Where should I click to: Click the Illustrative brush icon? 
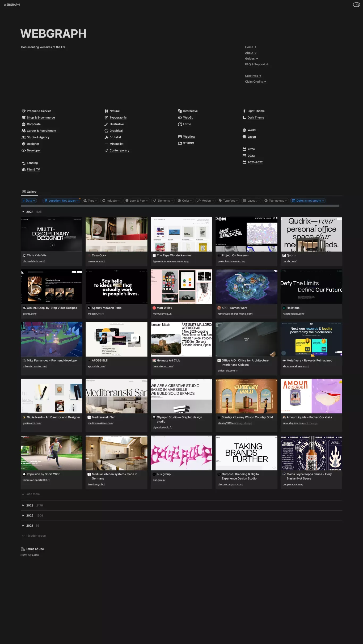[x=107, y=124]
